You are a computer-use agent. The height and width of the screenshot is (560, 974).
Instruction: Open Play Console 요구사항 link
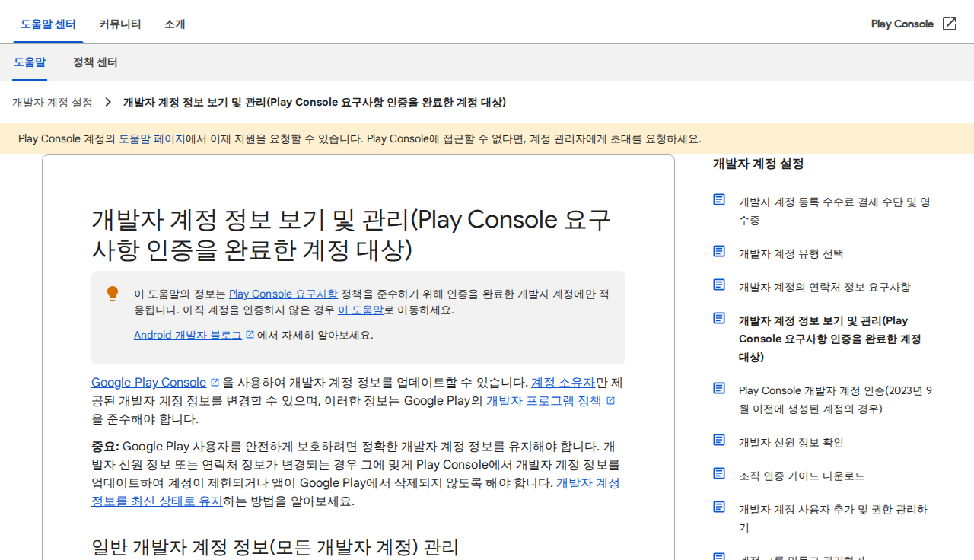tap(283, 294)
